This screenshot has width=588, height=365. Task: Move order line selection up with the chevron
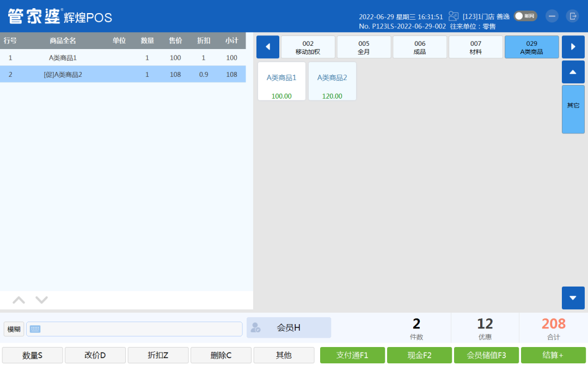19,300
